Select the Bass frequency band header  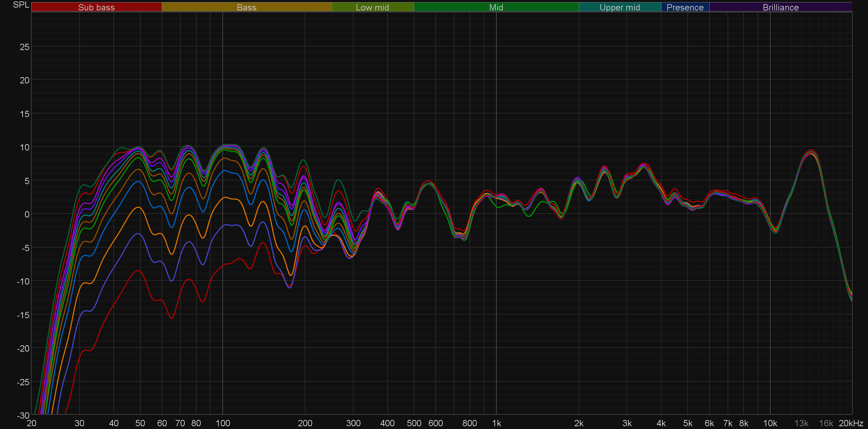tap(247, 7)
